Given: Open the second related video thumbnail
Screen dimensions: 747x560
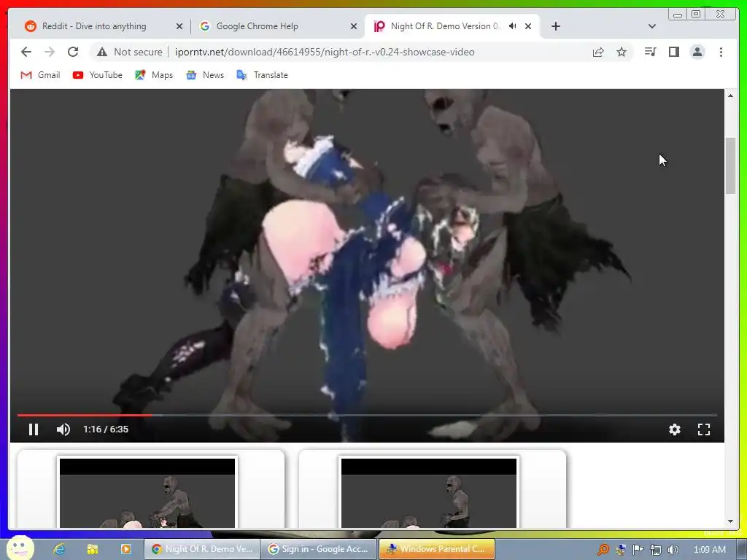Looking at the screenshot, I should (x=429, y=492).
